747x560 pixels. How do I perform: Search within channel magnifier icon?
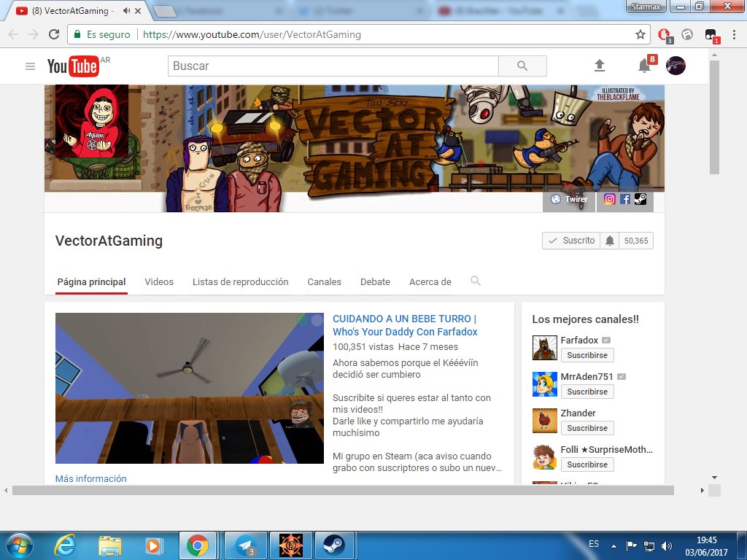point(475,281)
